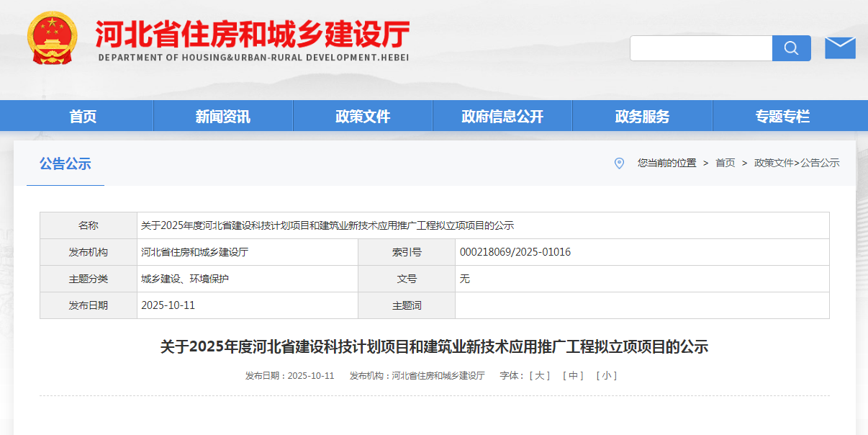Image resolution: width=868 pixels, height=435 pixels.
Task: Set font size to medium 中
Action: 573,376
